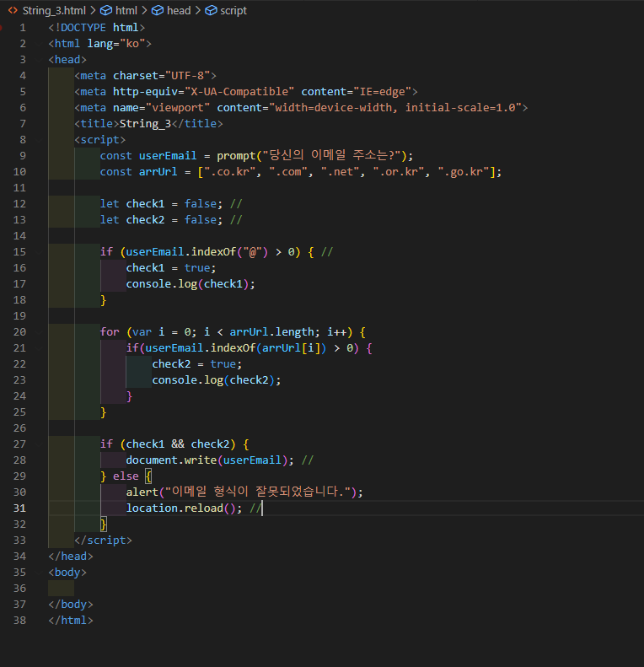Image resolution: width=644 pixels, height=667 pixels.
Task: Click the ".go.kr" string on line 10
Action: pos(464,172)
